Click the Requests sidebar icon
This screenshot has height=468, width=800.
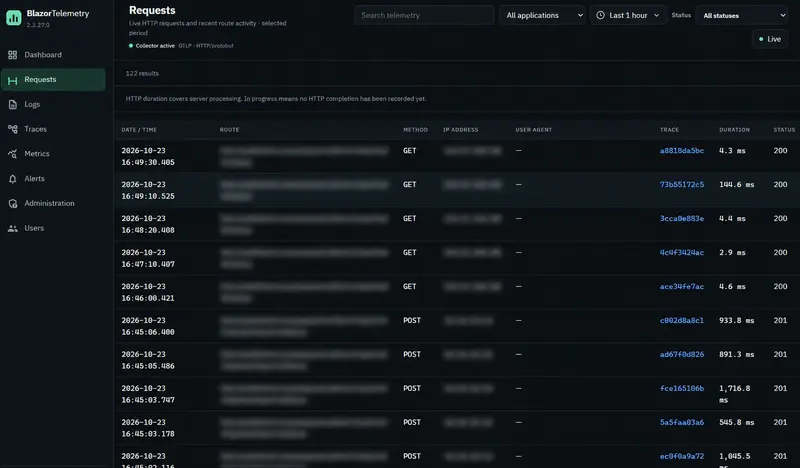[x=13, y=80]
